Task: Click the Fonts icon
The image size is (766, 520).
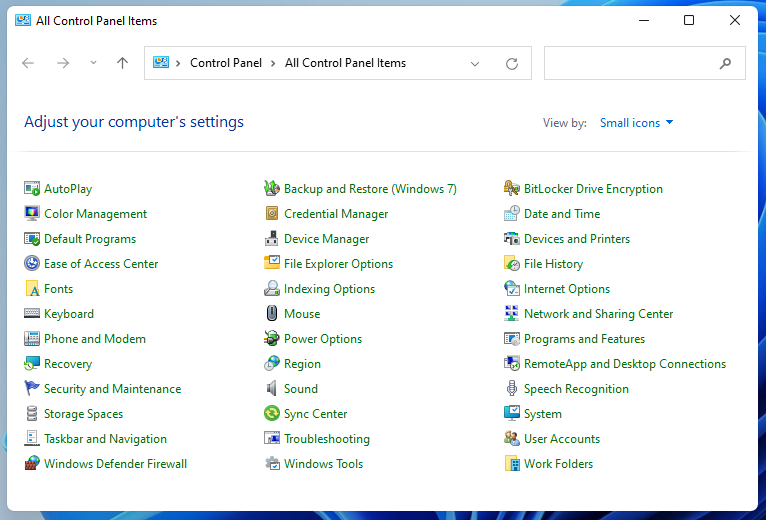Action: (32, 288)
